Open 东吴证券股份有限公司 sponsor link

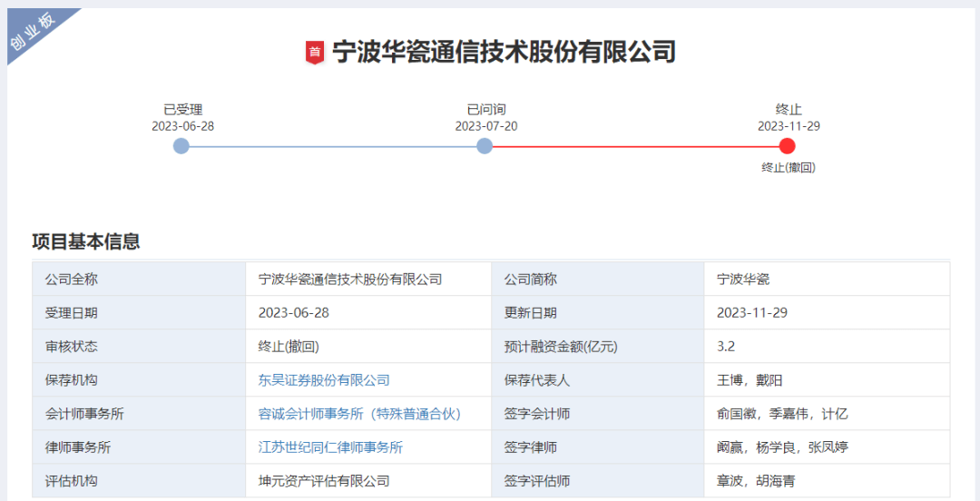(324, 379)
